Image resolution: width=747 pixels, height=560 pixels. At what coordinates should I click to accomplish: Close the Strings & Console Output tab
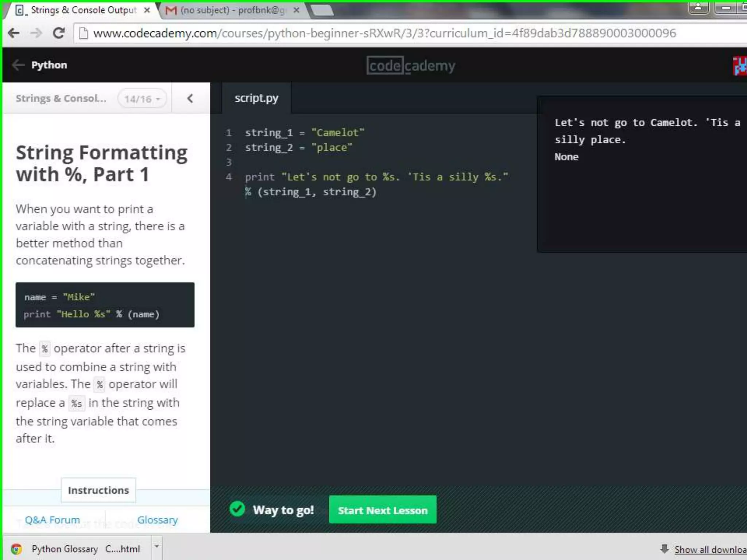147,10
